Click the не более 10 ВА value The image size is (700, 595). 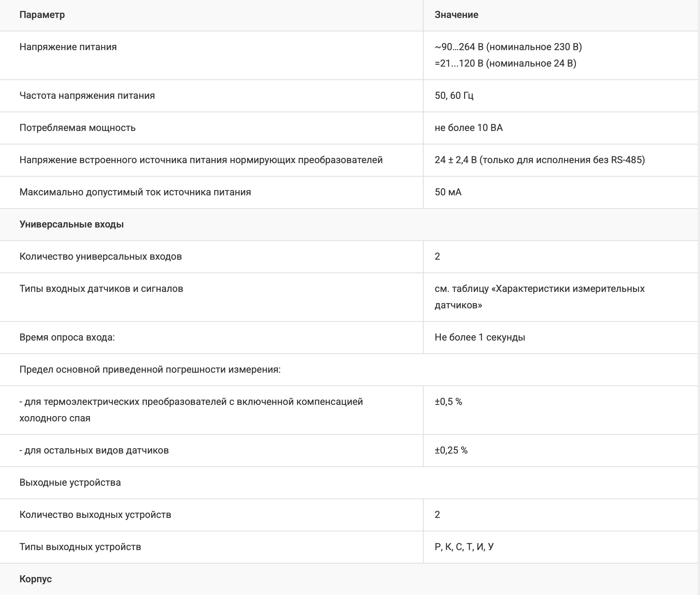469,128
